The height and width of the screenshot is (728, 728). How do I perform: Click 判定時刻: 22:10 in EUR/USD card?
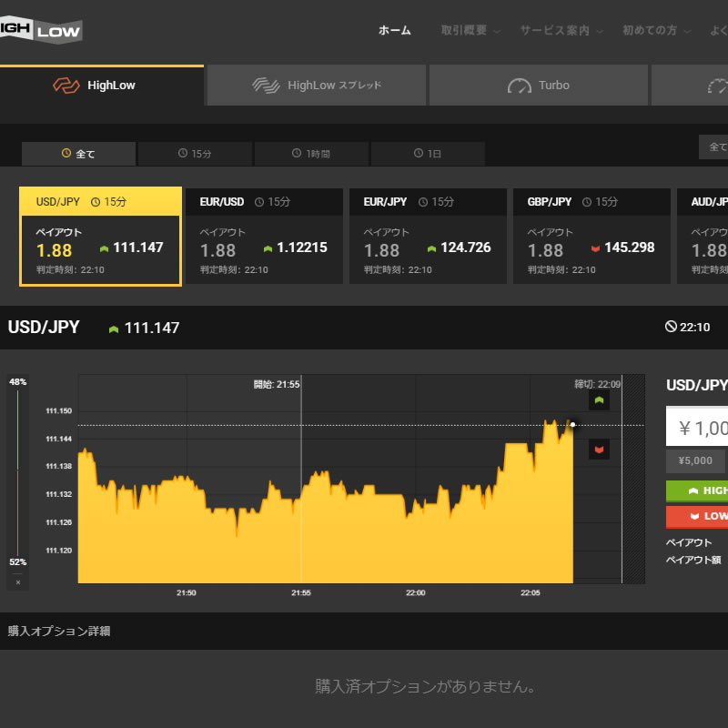coord(234,269)
